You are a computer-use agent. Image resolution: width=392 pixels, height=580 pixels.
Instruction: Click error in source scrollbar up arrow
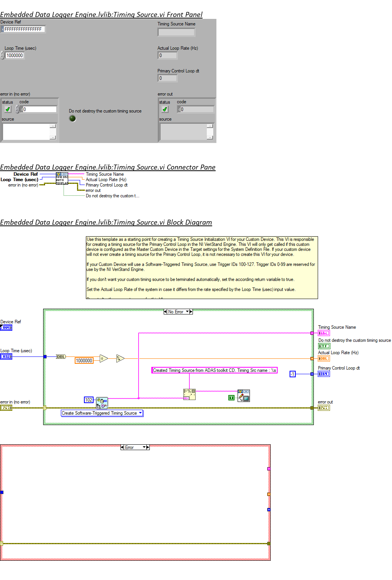[53, 126]
